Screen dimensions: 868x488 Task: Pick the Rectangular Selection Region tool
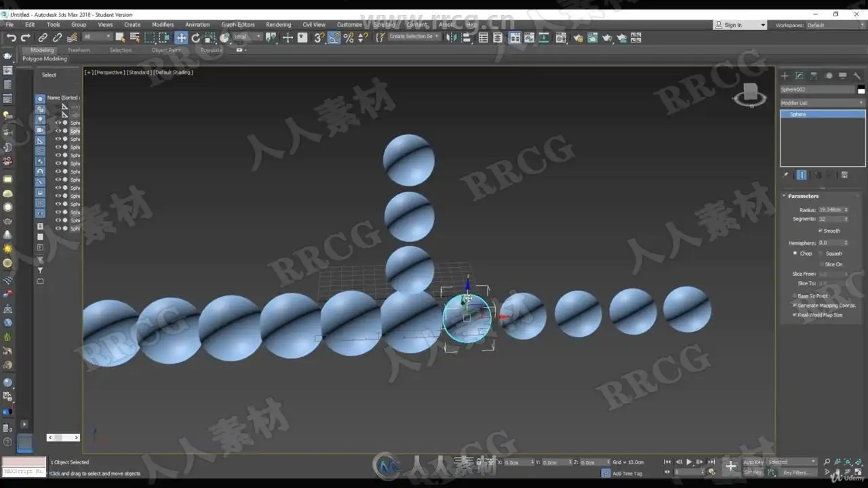pyautogui.click(x=149, y=38)
